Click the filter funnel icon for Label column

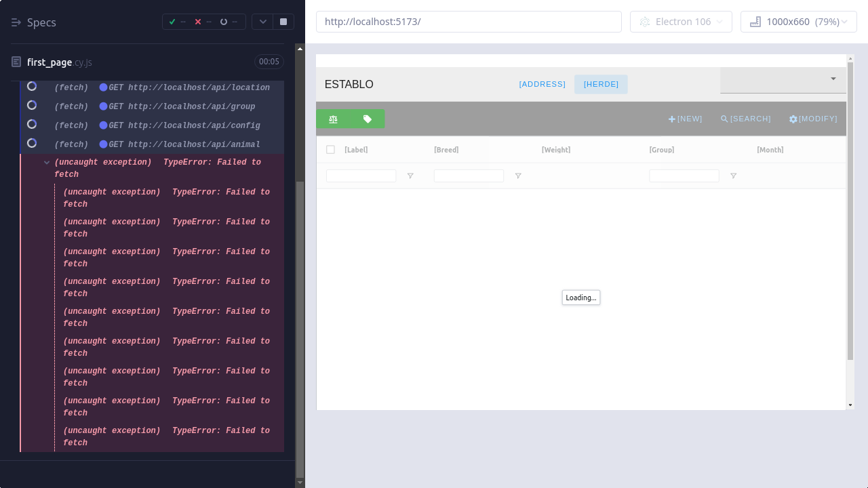[x=410, y=176]
